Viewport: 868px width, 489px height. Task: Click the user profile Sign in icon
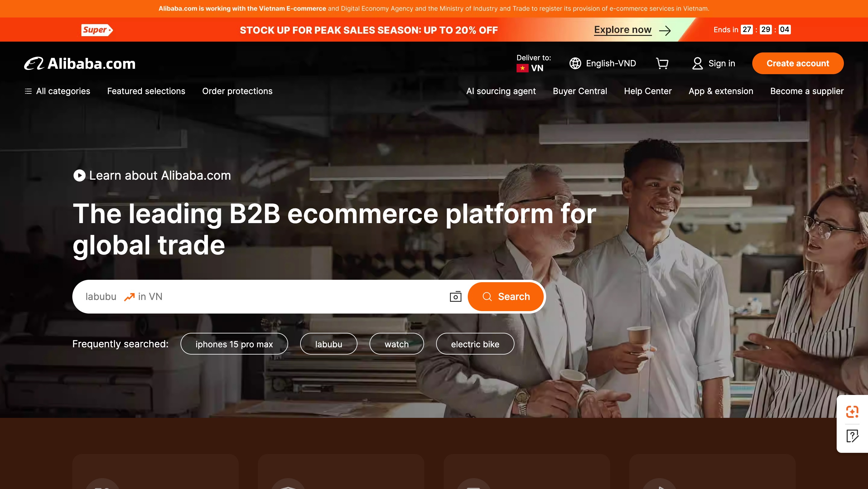(697, 63)
